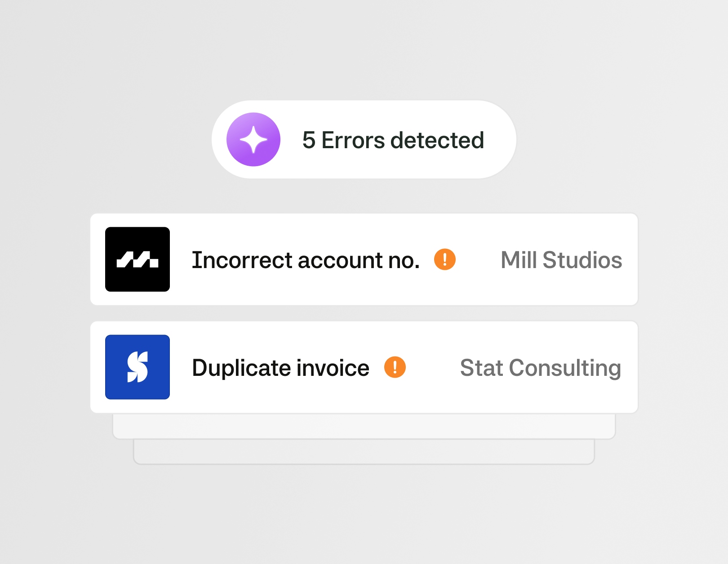
Task: Select the 'Stat Consulting' vendor name
Action: pos(541,368)
